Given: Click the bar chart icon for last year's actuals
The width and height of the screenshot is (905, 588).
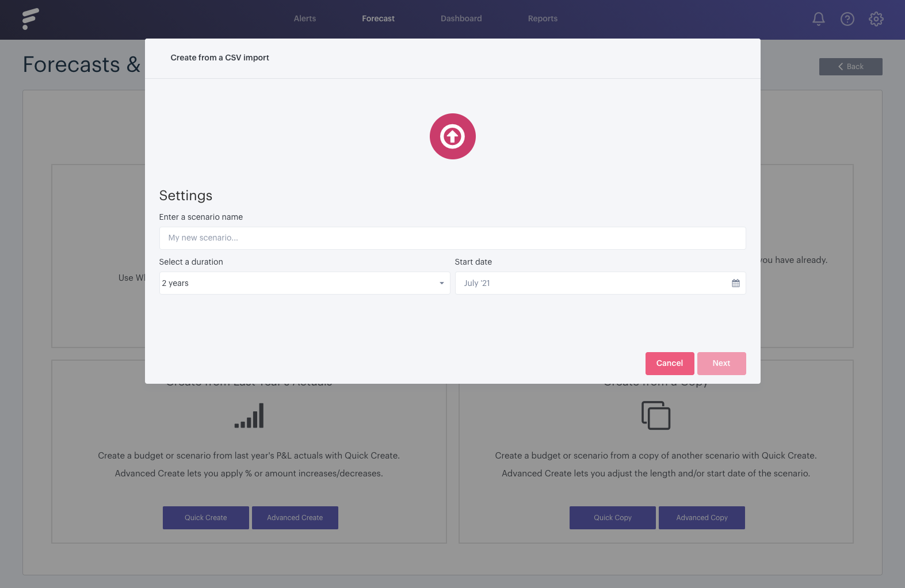Looking at the screenshot, I should point(249,415).
